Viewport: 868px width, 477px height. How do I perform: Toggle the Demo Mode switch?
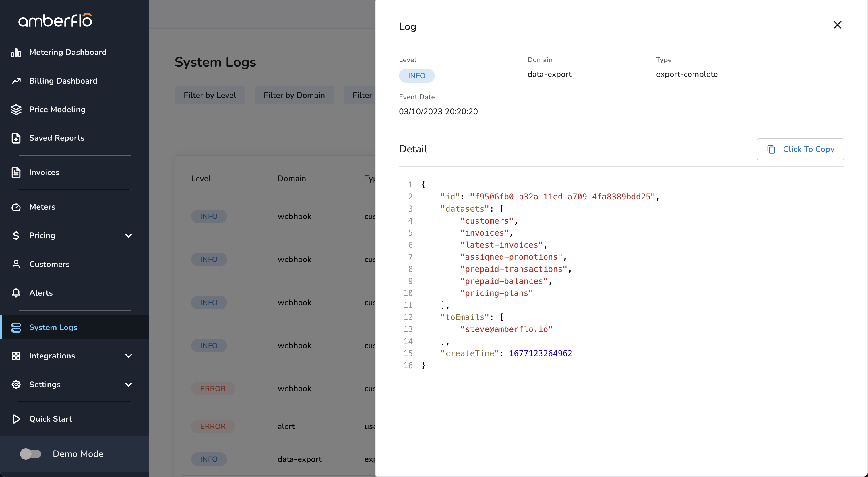[x=31, y=454]
